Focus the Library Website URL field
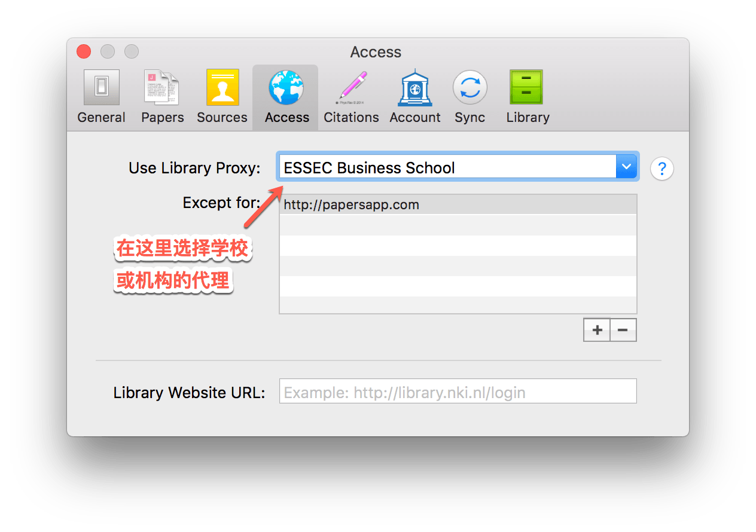756x532 pixels. [458, 391]
